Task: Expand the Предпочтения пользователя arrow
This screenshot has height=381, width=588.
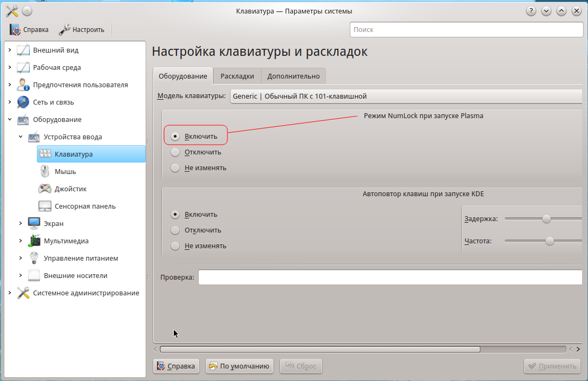Action: [10, 85]
